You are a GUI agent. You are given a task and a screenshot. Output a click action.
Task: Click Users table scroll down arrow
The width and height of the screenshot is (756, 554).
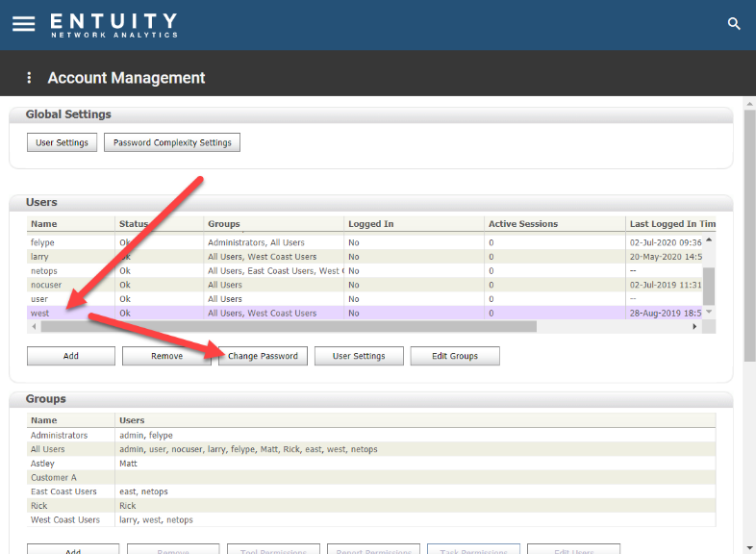coord(709,312)
